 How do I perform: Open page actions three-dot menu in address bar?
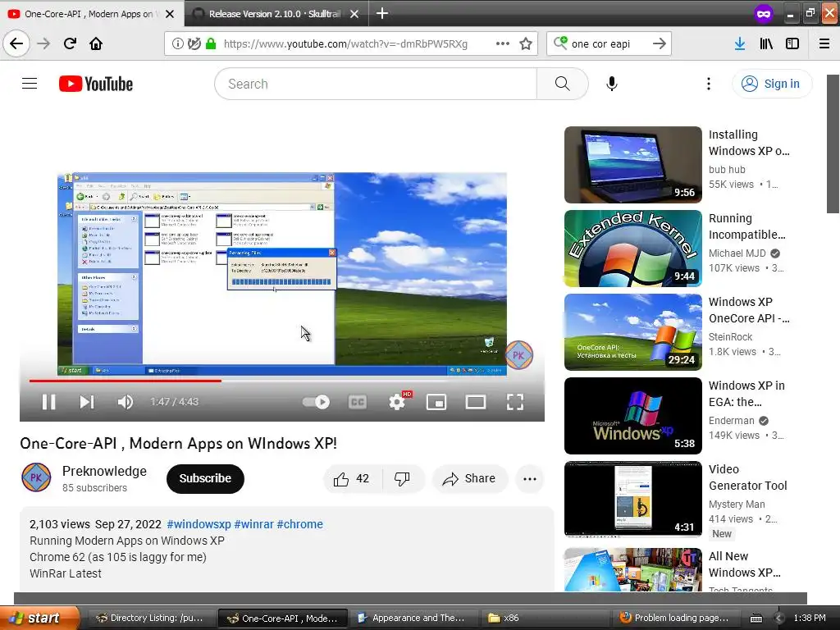503,43
